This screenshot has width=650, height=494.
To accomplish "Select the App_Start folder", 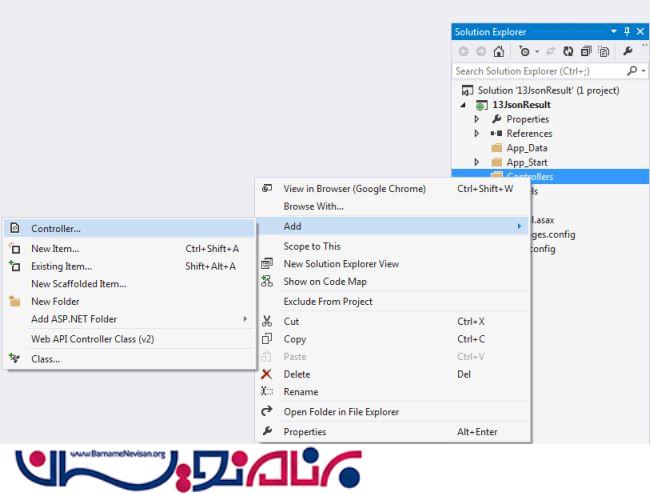I will point(526,162).
